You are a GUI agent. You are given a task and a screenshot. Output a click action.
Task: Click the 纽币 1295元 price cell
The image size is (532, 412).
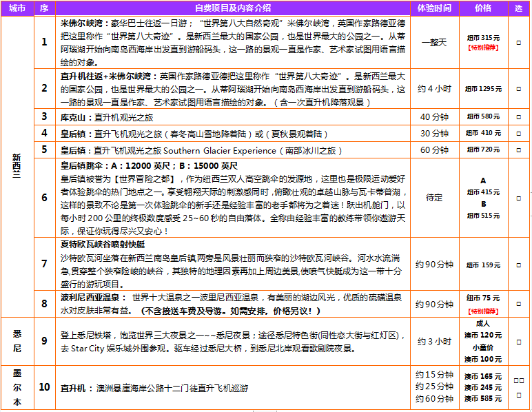[482, 89]
